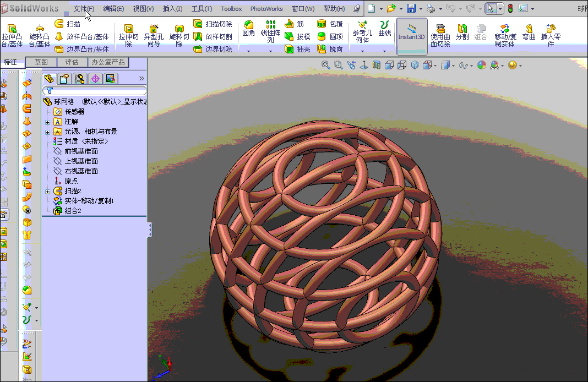Open the PropertyManager tab
Viewport: 588px width, 382px height.
coord(64,79)
